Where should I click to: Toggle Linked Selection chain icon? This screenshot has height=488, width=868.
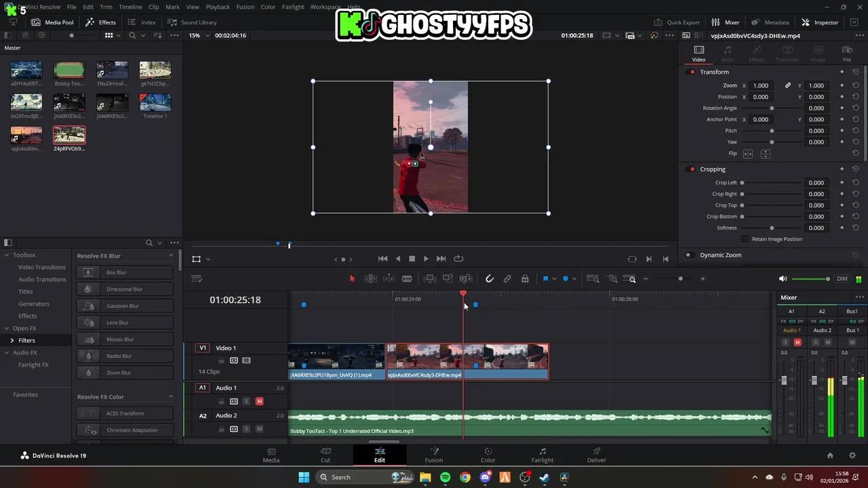click(x=507, y=279)
